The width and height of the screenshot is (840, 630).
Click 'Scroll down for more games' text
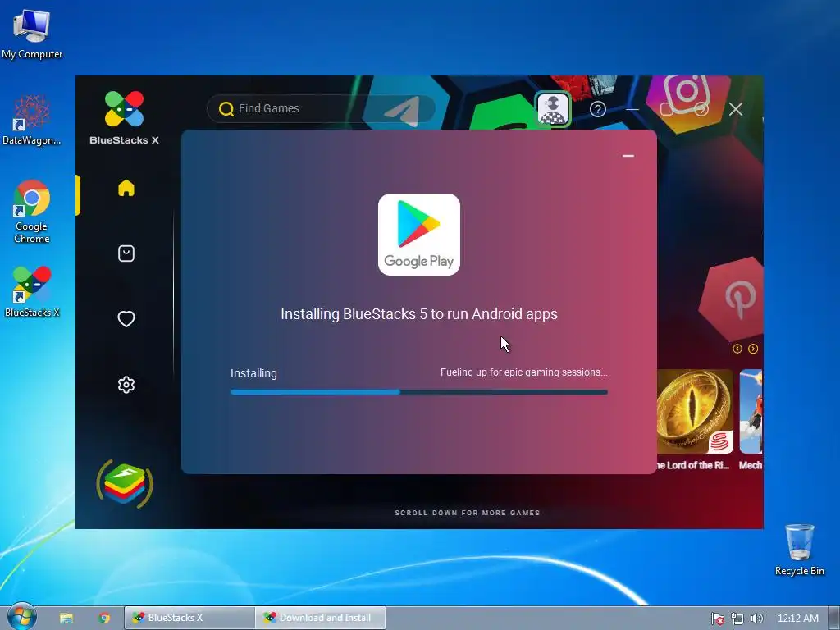[467, 513]
